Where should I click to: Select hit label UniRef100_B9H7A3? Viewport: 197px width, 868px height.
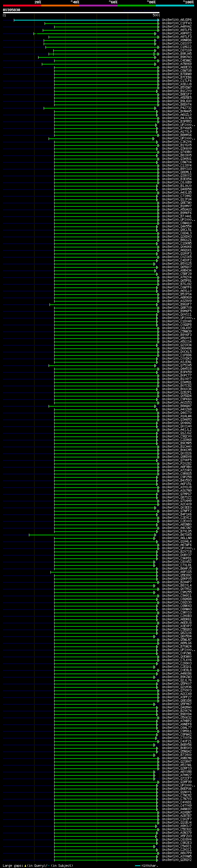pyautogui.click(x=177, y=57)
